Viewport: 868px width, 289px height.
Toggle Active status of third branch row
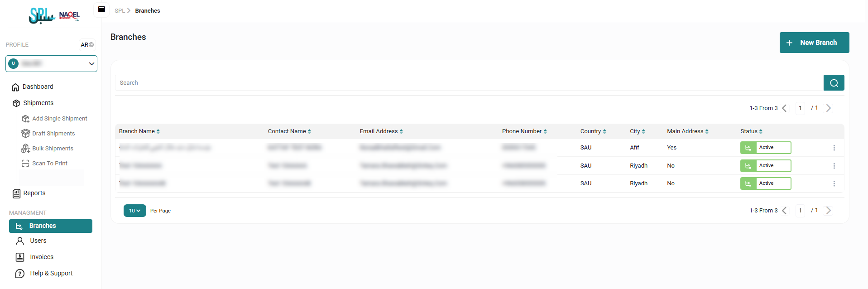click(x=765, y=183)
